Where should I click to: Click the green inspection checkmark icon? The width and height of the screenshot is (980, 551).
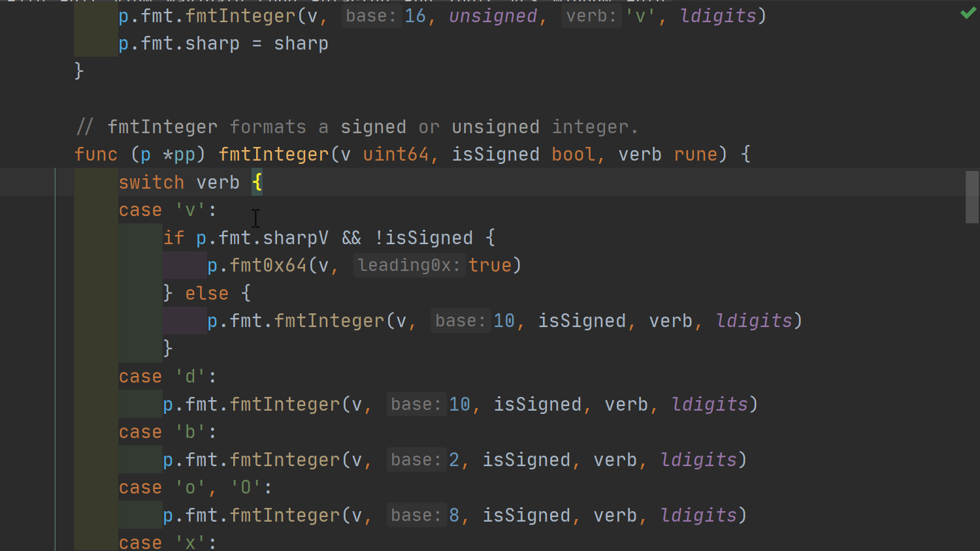pyautogui.click(x=968, y=14)
